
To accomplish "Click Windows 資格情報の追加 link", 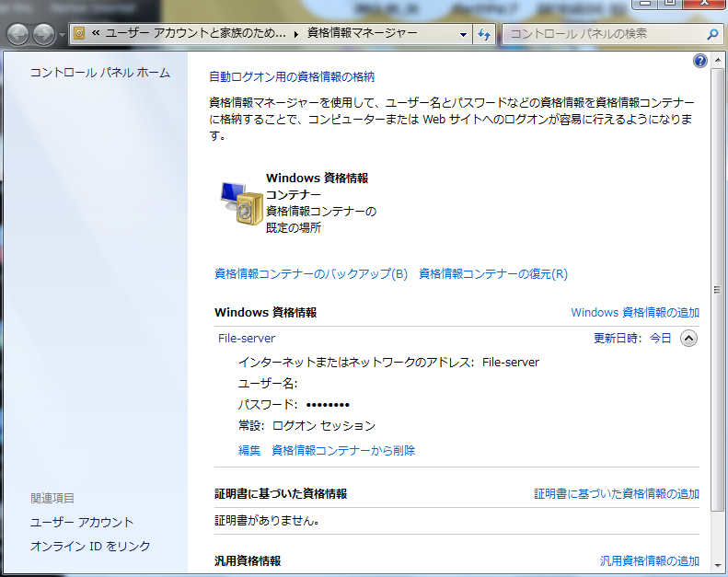I will (635, 312).
